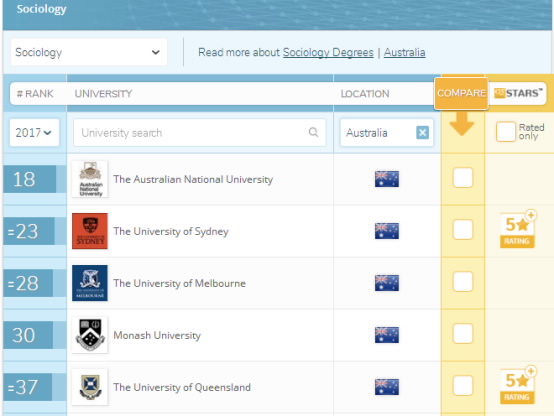Click Australian flag in Queensland row

[x=387, y=387]
